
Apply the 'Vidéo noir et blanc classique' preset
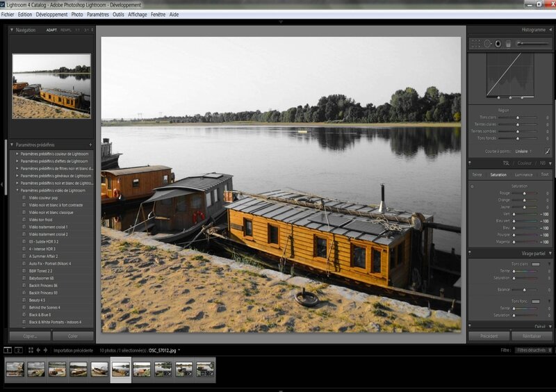pos(51,213)
